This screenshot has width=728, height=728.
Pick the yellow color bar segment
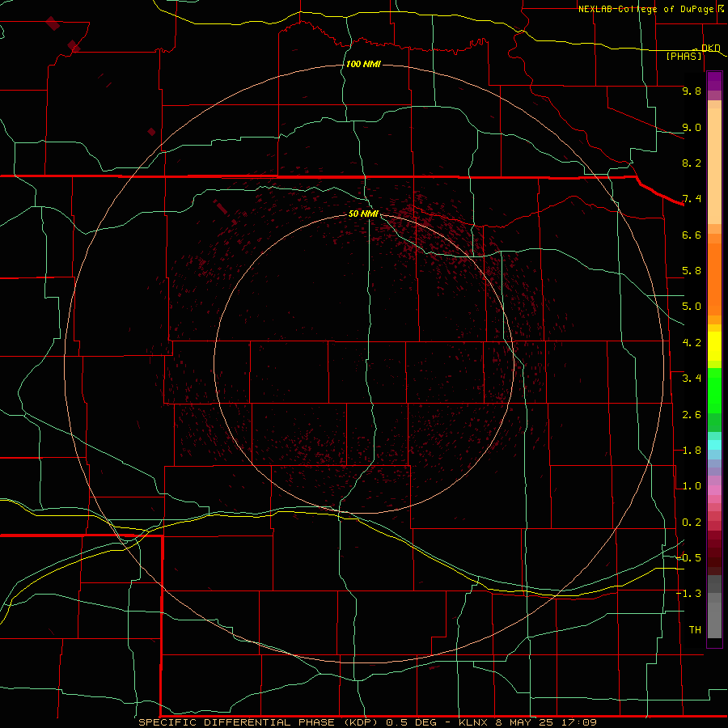714,346
